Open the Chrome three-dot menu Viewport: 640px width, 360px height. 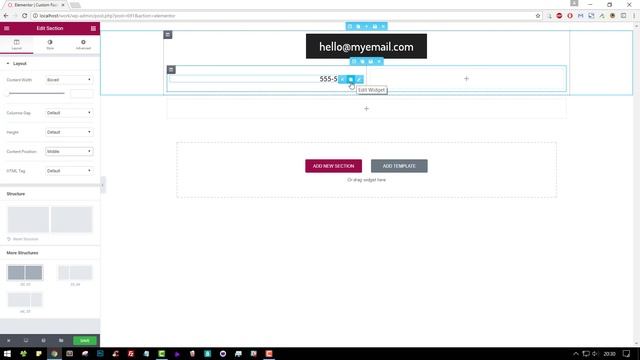tap(634, 16)
